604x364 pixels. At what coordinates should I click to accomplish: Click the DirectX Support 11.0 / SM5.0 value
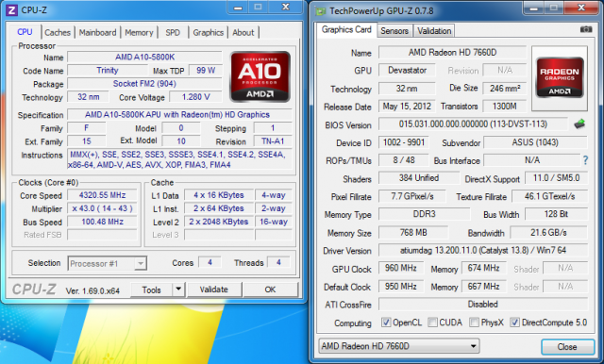556,178
